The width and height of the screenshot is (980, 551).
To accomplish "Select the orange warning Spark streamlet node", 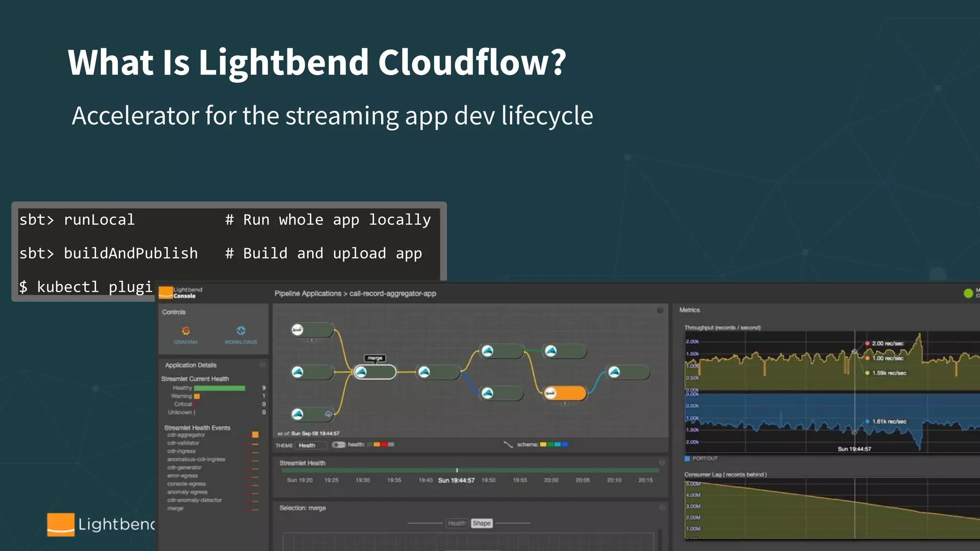I will pyautogui.click(x=565, y=393).
